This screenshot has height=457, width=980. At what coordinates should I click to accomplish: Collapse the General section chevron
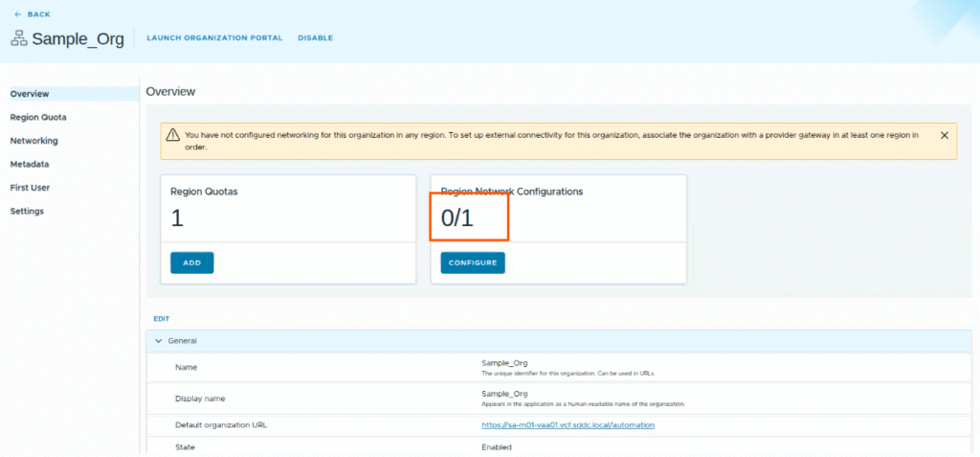(158, 340)
